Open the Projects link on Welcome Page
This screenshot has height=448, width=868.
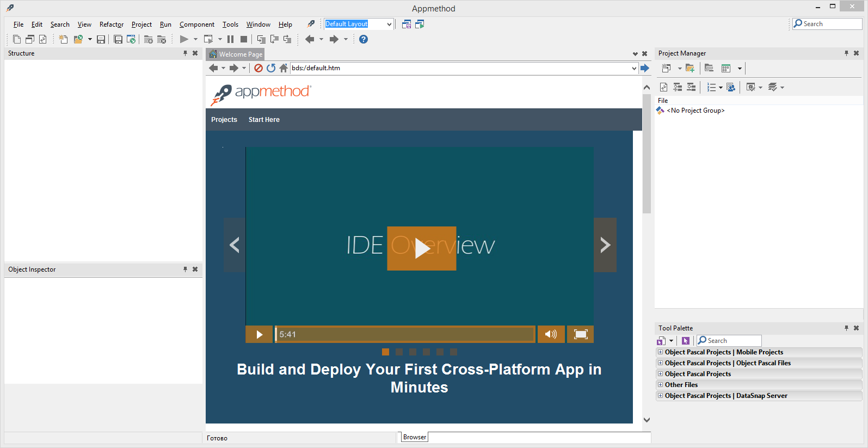pos(224,120)
